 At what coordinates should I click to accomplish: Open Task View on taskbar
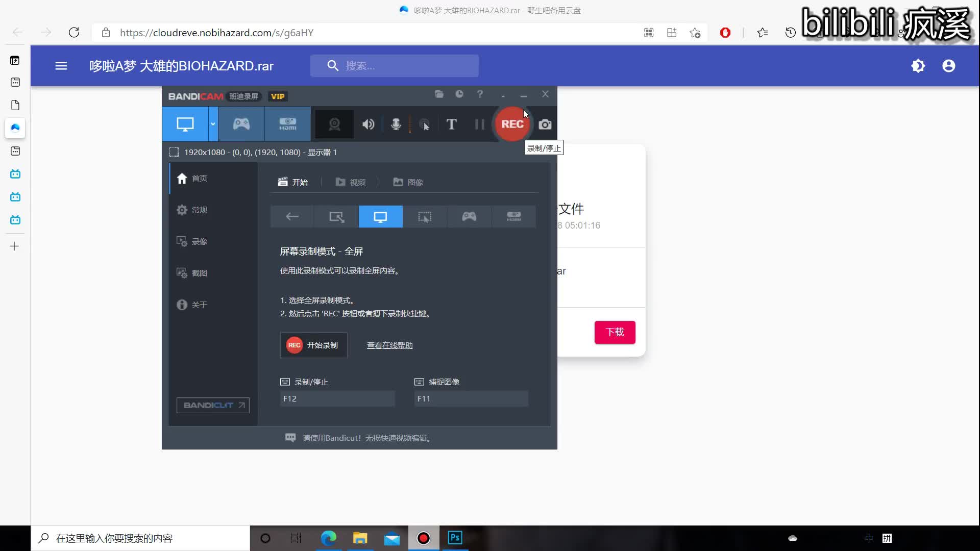point(296,538)
